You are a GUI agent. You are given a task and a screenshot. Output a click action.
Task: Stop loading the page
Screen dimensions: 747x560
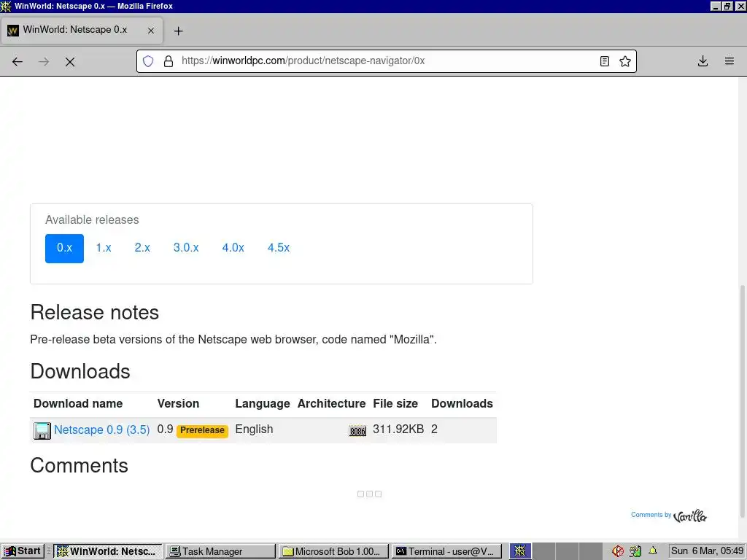click(70, 61)
